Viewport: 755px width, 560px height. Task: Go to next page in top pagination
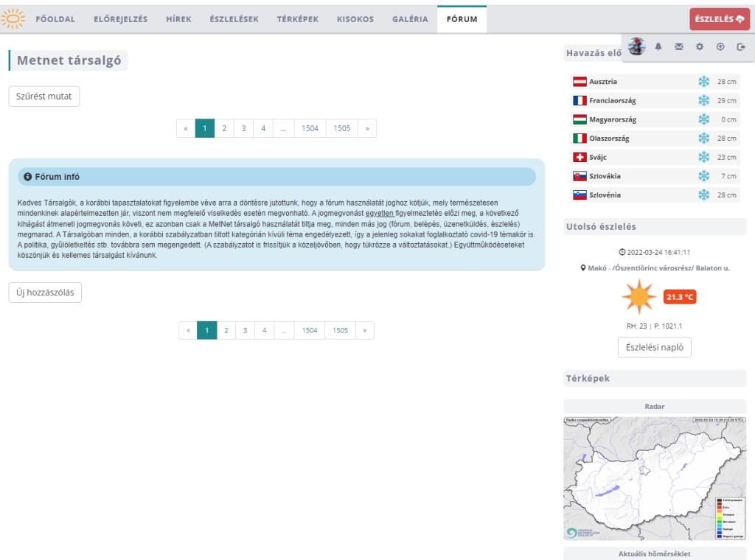(x=366, y=128)
